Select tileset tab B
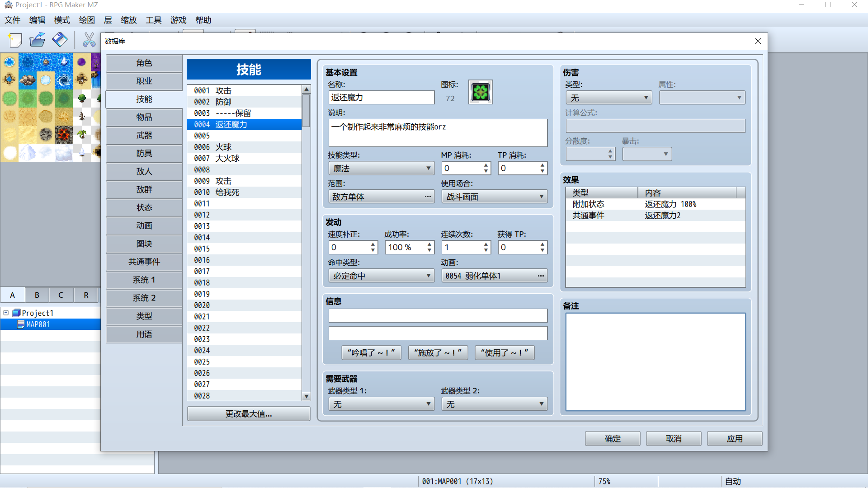 (x=37, y=295)
